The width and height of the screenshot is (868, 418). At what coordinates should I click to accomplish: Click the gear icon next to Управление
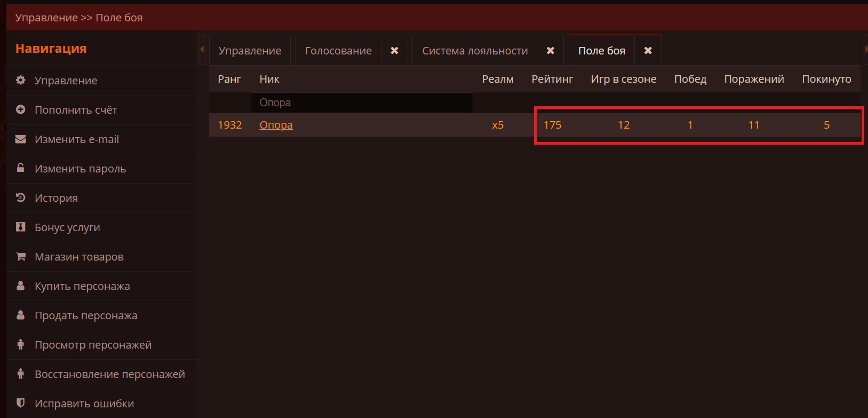(x=21, y=80)
